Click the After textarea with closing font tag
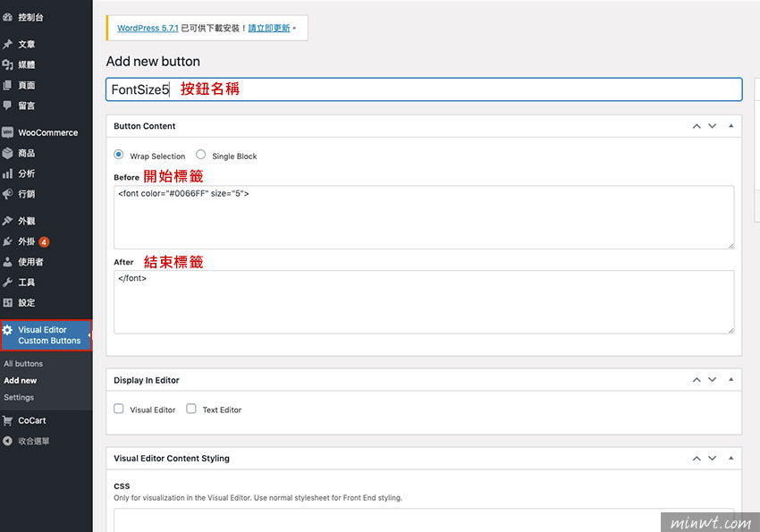The width and height of the screenshot is (760, 532). point(424,302)
